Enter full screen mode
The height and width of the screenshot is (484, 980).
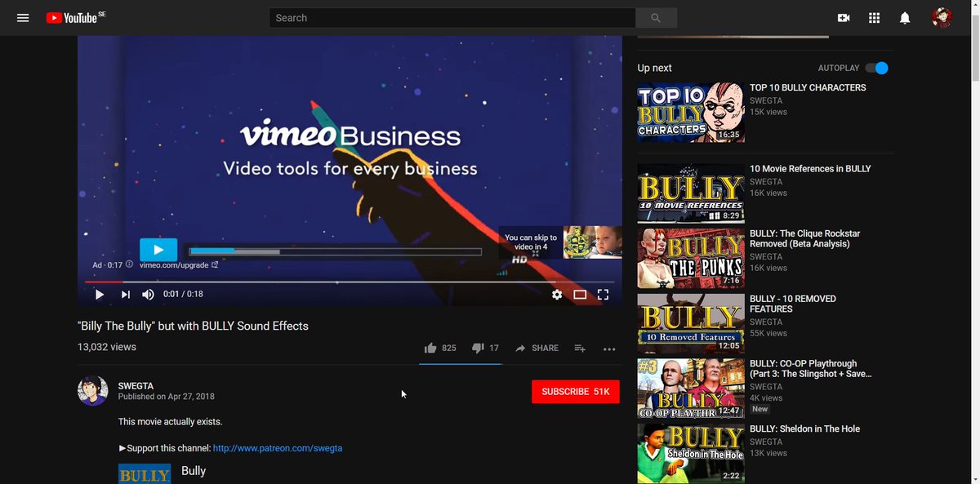[x=604, y=295]
